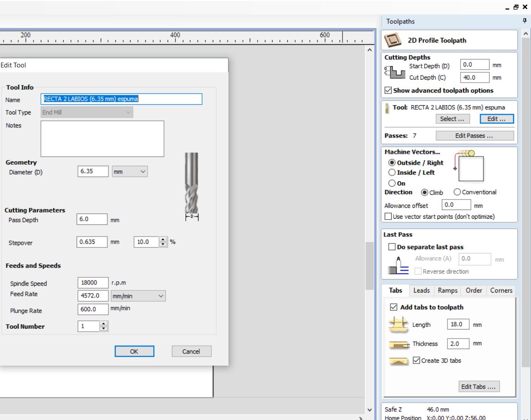Click the Stepover mm value field
Viewport: 531px width, 420px height.
(92, 242)
